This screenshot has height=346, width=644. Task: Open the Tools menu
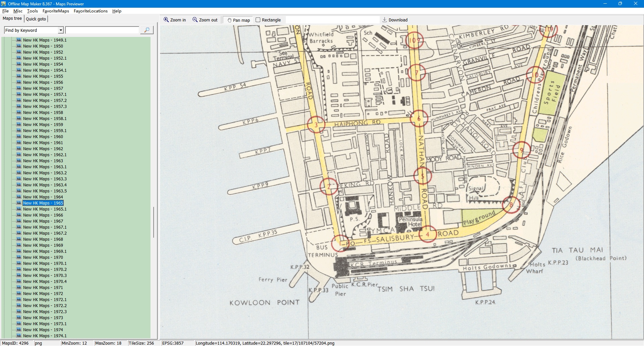[x=32, y=11]
